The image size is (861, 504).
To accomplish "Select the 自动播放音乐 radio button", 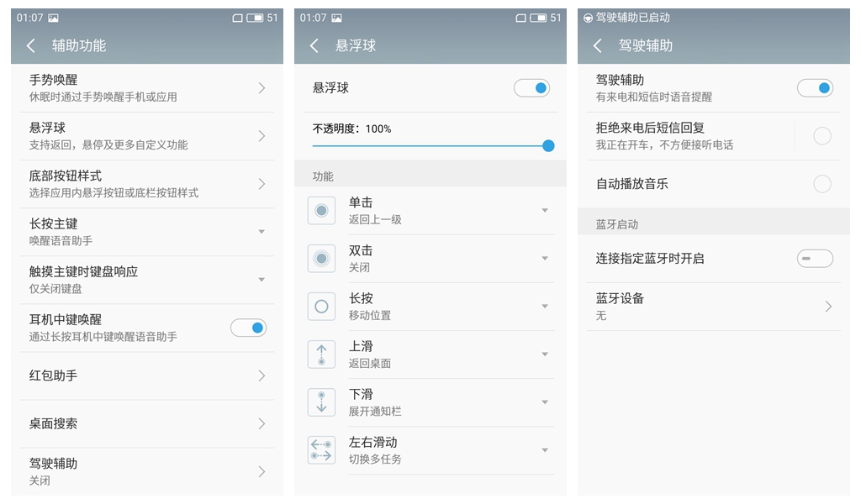I will 822,184.
